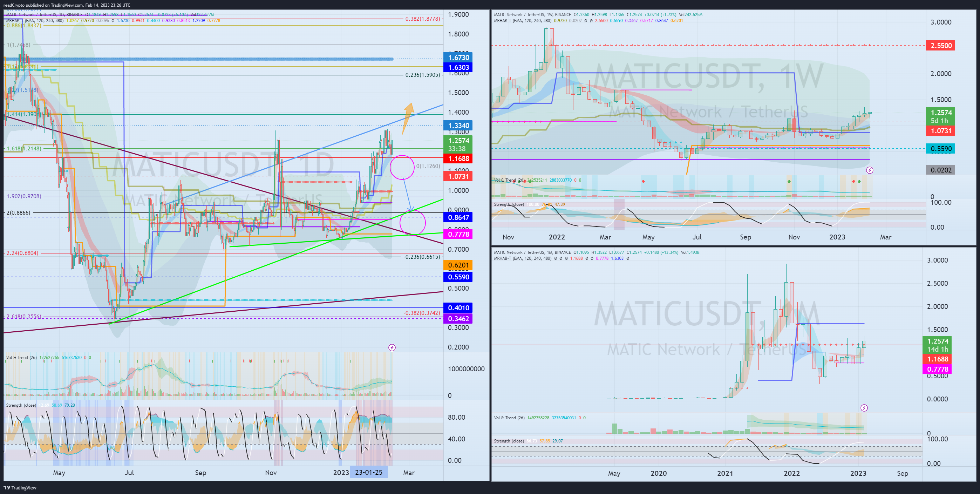Image resolution: width=980 pixels, height=494 pixels.
Task: Select the green 1.2574 price tag on 1D chart
Action: point(458,144)
